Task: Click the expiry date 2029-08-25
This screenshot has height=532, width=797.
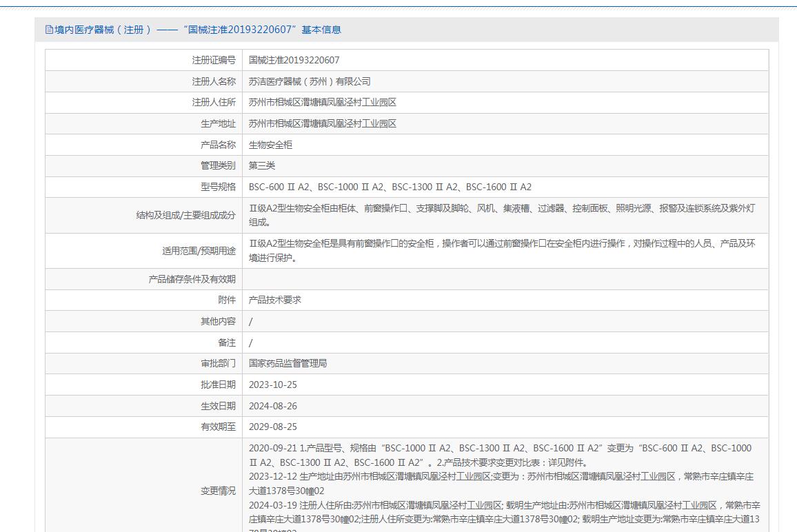Action: [272, 427]
